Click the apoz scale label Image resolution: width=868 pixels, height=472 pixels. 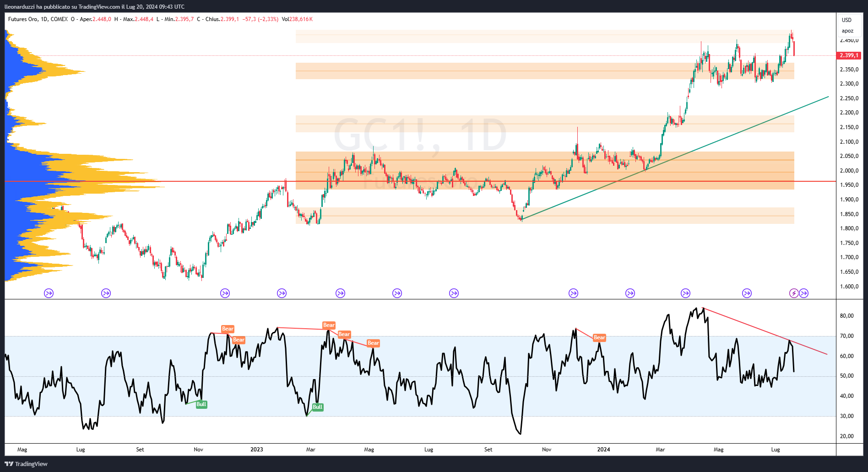point(847,31)
